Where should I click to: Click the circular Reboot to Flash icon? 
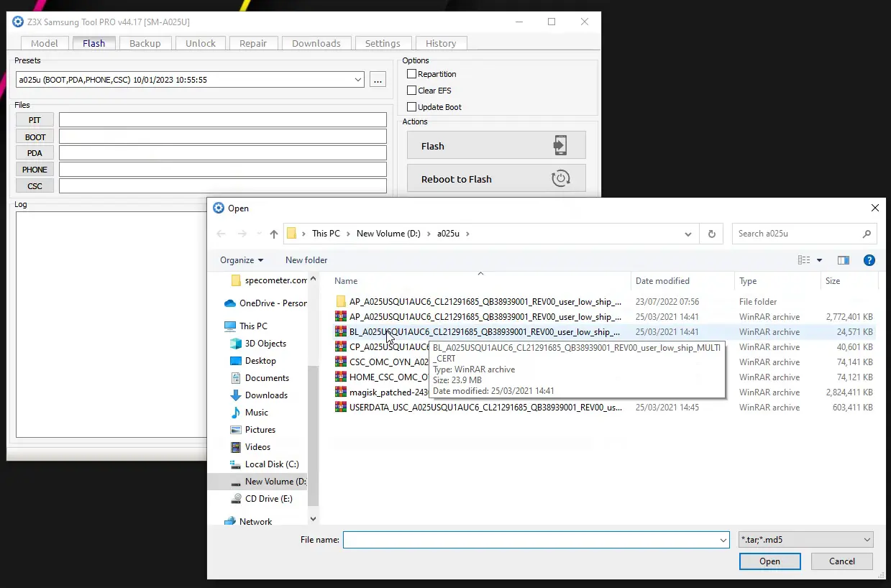click(562, 178)
